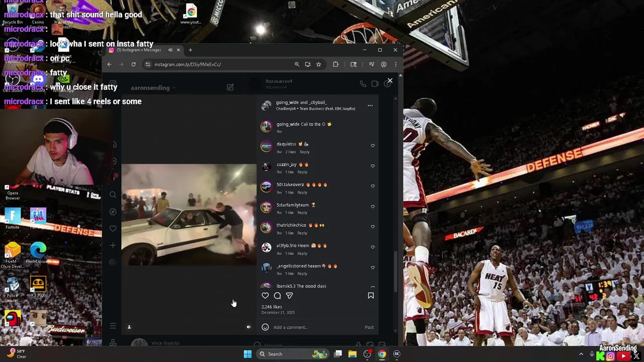Focus the Add a comment field
Image resolution: width=644 pixels, height=362 pixels.
pos(317,327)
